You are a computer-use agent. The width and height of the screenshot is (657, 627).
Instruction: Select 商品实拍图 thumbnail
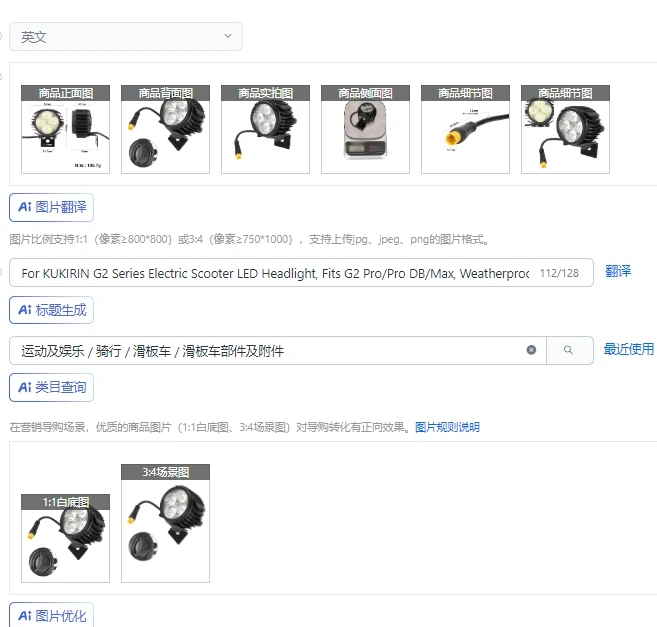(265, 130)
